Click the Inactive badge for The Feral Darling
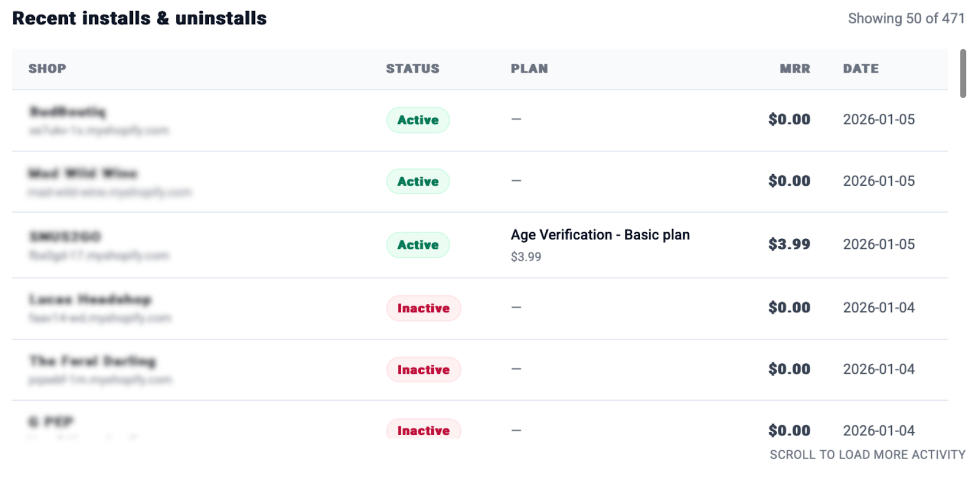This screenshot has height=481, width=980. tap(423, 369)
